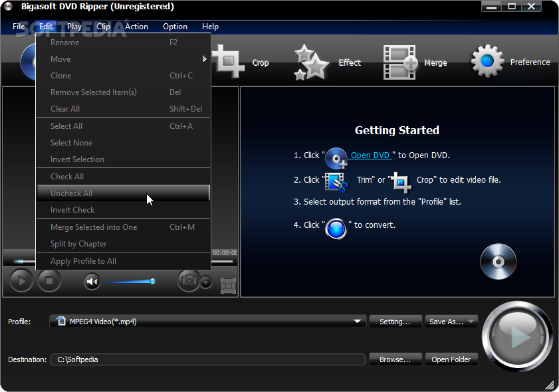Take a snapshot with the camera icon
The image size is (559, 392).
(x=189, y=281)
